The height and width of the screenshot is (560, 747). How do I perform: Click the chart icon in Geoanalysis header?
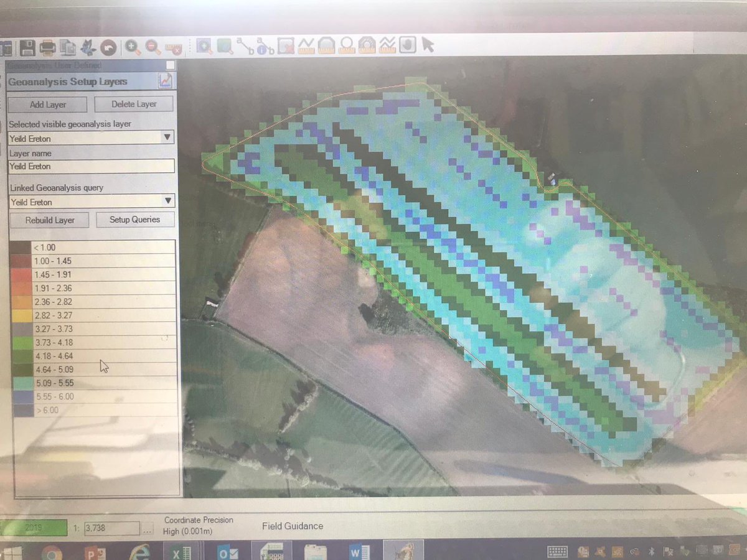point(166,81)
